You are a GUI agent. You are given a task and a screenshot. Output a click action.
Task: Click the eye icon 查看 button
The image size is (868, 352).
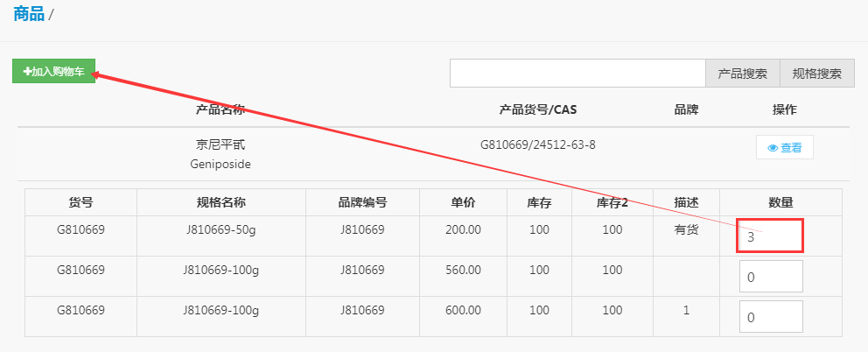pos(784,148)
